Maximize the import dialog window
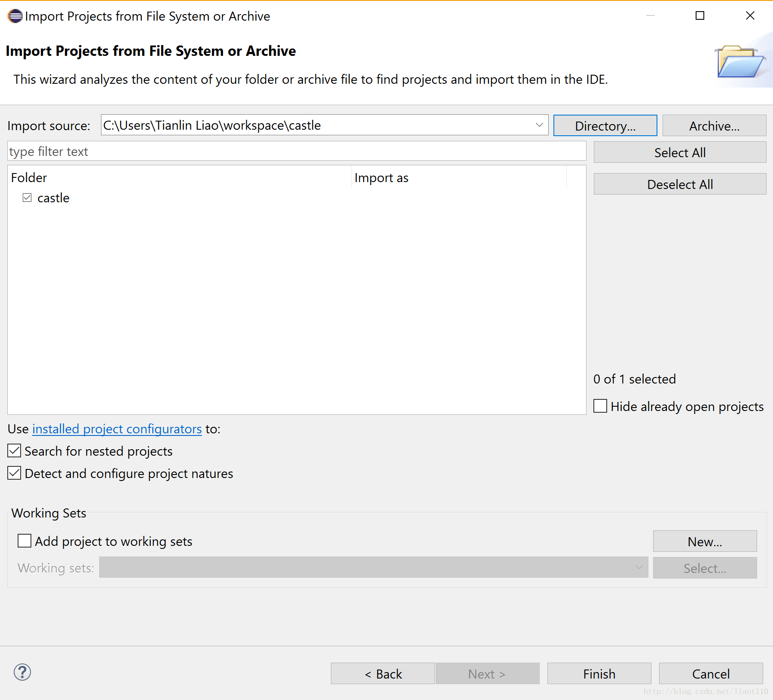This screenshot has height=700, width=773. point(700,16)
